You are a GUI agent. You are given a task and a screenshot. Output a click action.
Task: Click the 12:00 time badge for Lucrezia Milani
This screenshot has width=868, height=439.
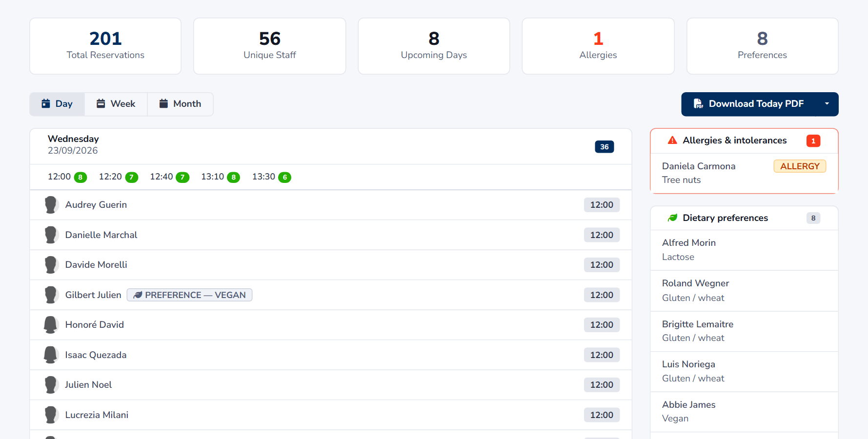[602, 415]
